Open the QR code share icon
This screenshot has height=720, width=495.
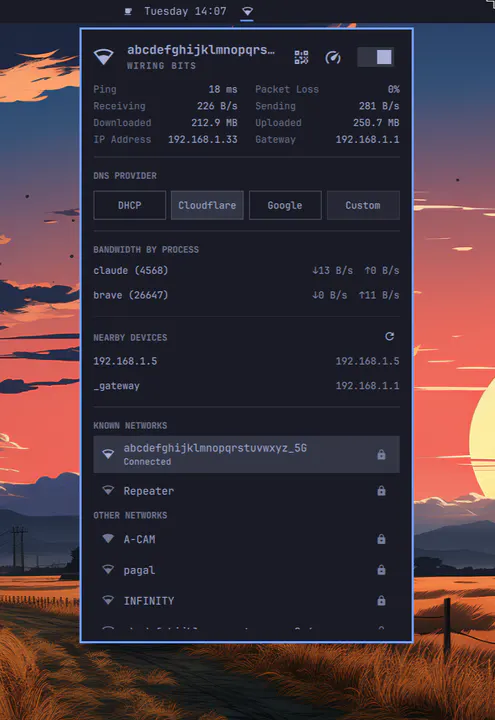click(x=301, y=57)
